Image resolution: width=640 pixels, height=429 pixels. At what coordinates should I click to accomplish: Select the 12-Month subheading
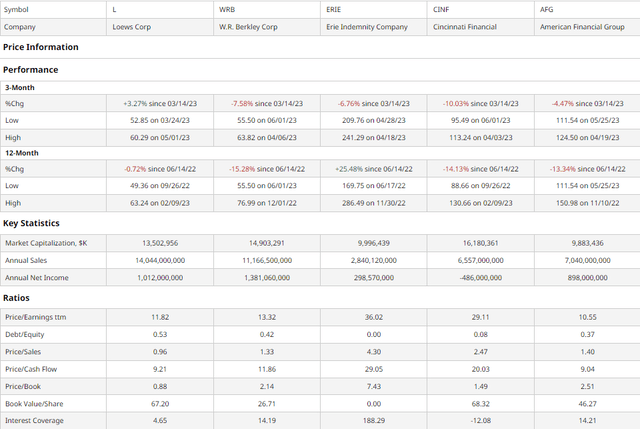22,153
